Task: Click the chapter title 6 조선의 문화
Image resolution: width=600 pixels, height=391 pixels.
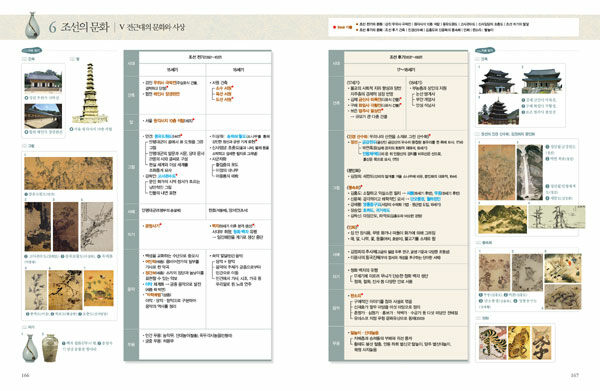Action: point(78,27)
